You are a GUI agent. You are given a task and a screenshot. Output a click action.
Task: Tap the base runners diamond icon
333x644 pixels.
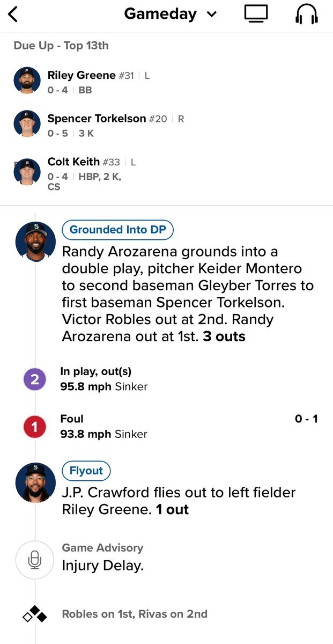pyautogui.click(x=35, y=614)
